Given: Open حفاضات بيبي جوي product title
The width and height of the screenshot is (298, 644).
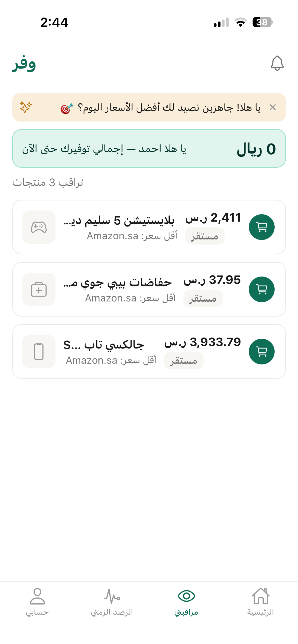Looking at the screenshot, I should click(x=118, y=283).
